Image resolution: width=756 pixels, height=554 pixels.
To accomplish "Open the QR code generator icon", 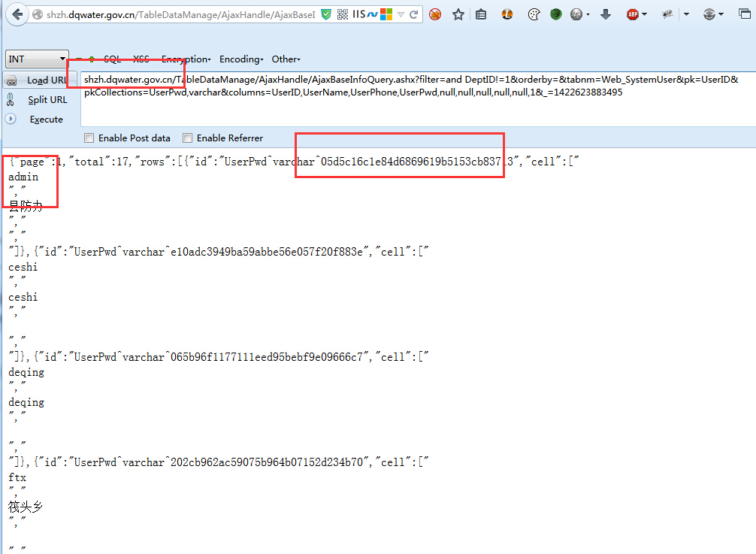I will click(x=343, y=14).
